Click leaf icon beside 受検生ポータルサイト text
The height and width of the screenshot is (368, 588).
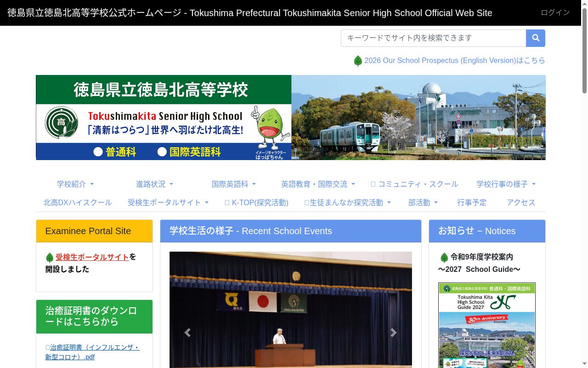coord(50,258)
